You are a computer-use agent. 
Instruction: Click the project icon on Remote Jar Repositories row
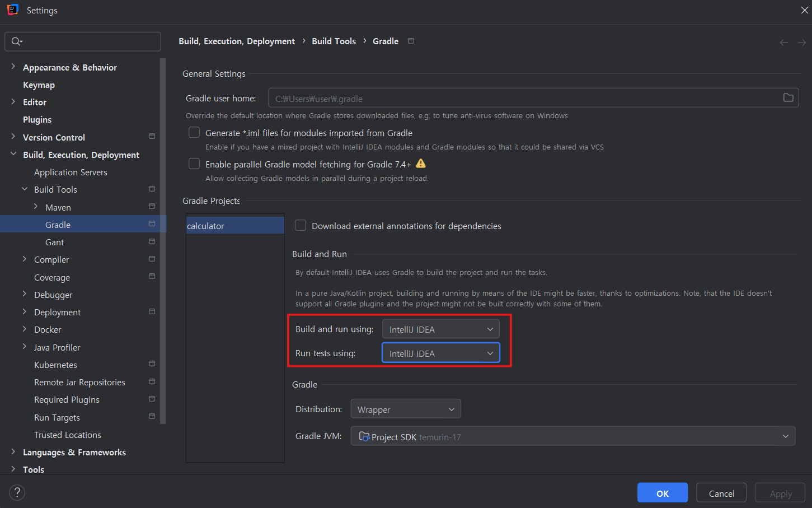(x=152, y=381)
